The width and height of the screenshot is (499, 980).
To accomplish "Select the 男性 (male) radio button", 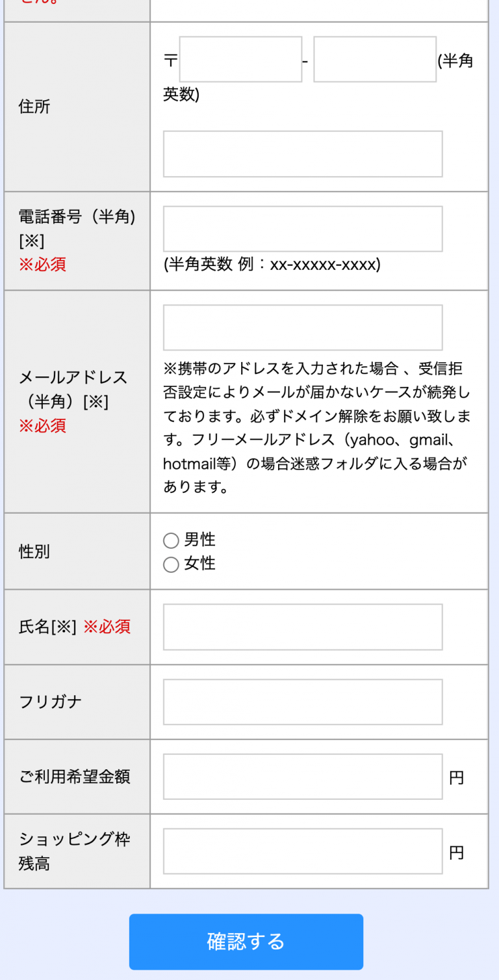I will click(171, 540).
